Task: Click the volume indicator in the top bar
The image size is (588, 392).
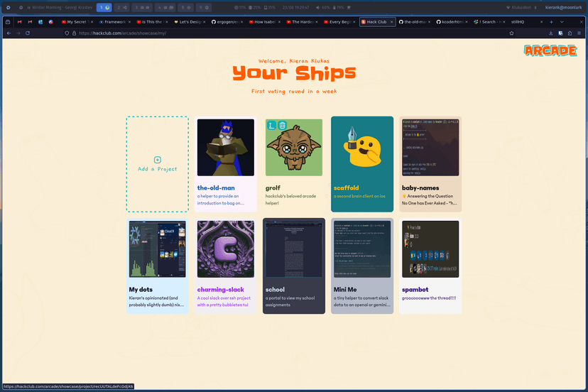Action: coord(322,7)
